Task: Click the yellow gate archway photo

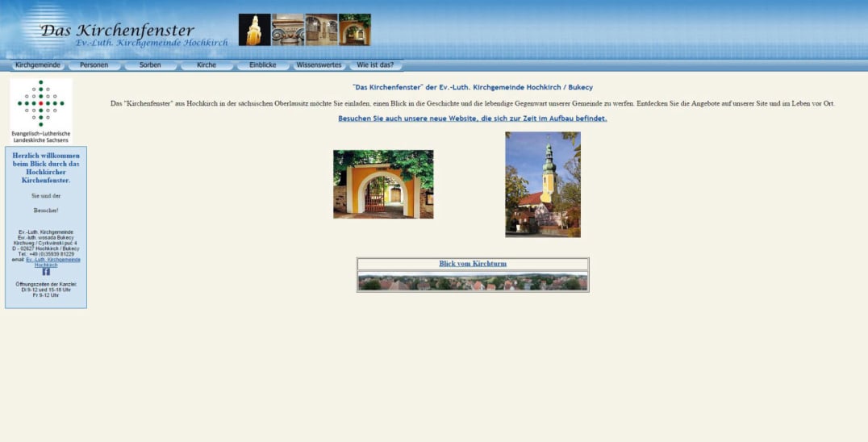Action: pos(383,184)
